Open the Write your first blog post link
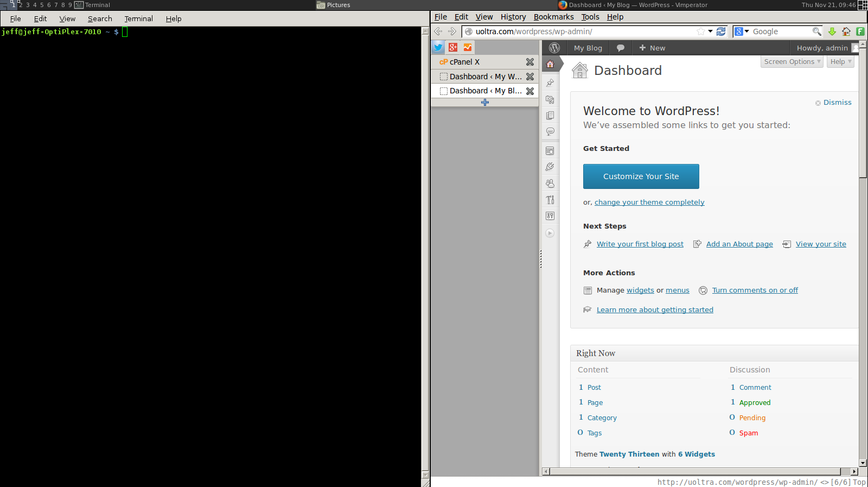868x487 pixels. pos(640,244)
